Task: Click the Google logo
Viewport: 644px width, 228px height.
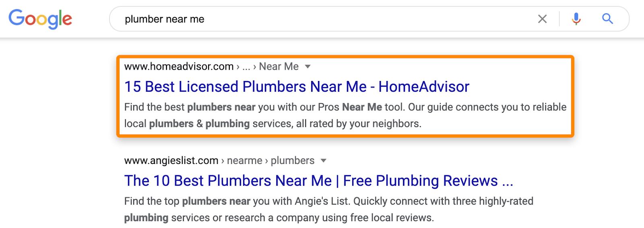Action: coord(40,19)
